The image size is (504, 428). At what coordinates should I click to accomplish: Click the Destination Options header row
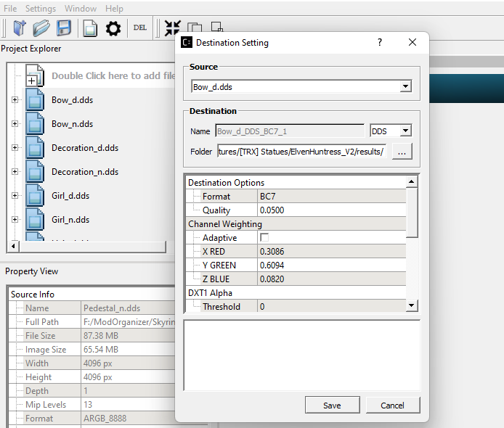coord(296,182)
